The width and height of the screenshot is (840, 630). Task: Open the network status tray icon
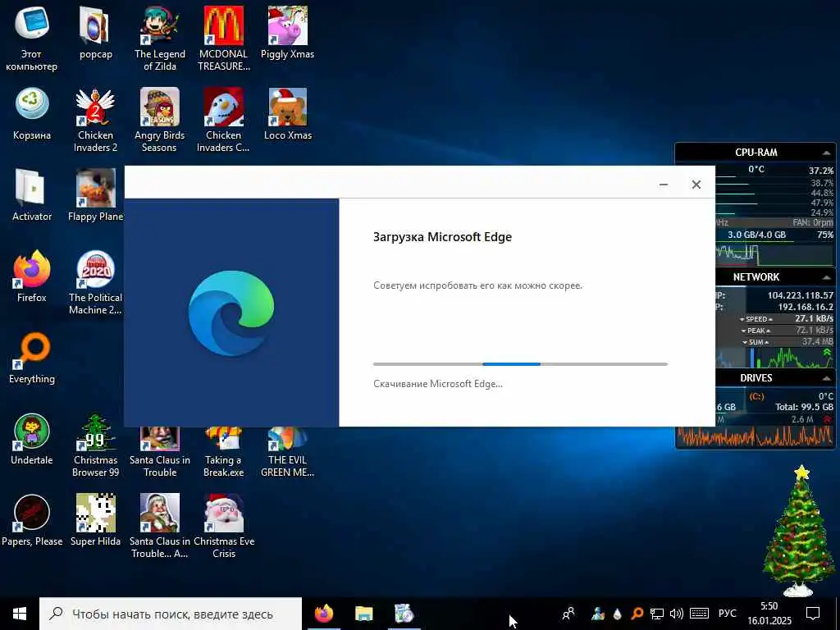657,614
